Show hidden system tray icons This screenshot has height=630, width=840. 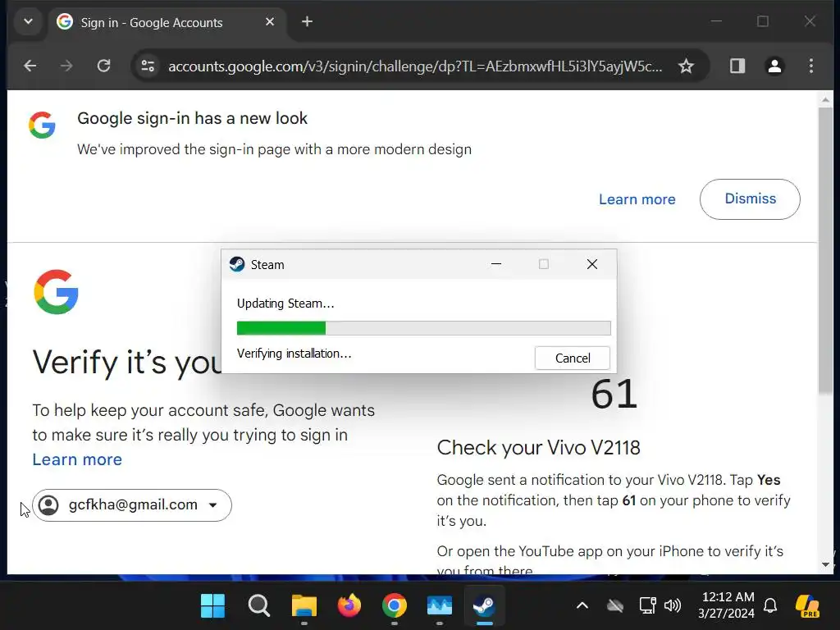582,606
